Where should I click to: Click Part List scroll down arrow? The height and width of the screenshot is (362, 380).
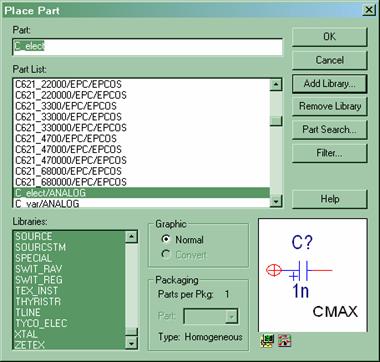pos(276,201)
